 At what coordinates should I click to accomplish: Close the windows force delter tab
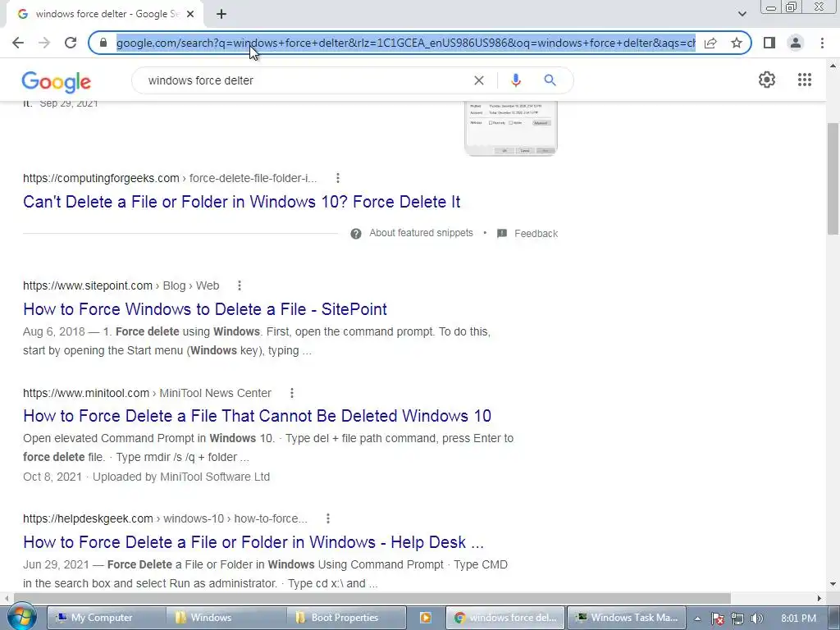pyautogui.click(x=190, y=14)
